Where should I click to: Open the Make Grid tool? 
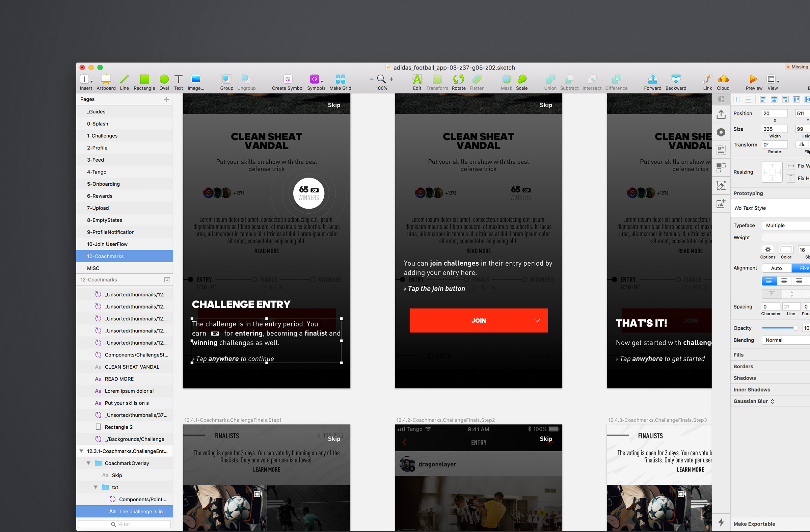coord(340,80)
